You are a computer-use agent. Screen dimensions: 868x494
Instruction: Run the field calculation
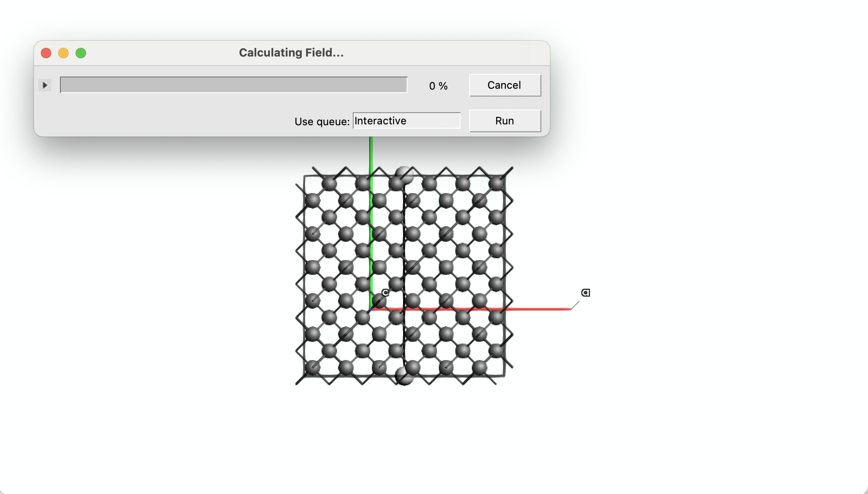click(x=504, y=120)
